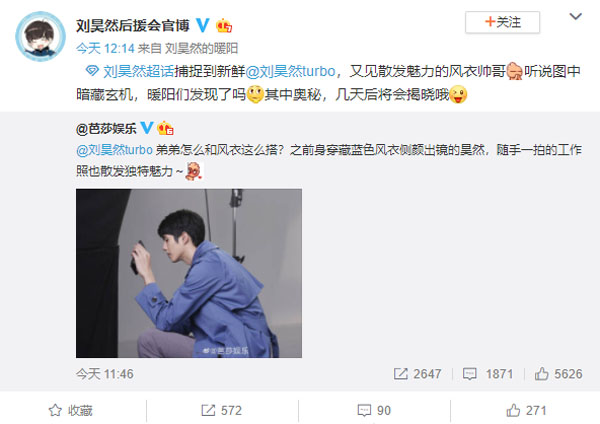Click the 今天 12:14 post timestamp
The height and width of the screenshot is (424, 600).
click(x=105, y=48)
